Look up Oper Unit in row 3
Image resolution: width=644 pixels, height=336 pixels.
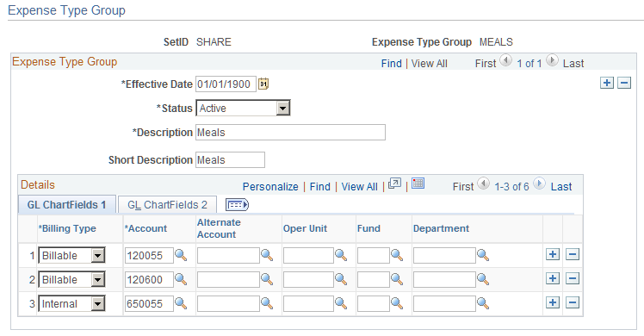tap(341, 303)
